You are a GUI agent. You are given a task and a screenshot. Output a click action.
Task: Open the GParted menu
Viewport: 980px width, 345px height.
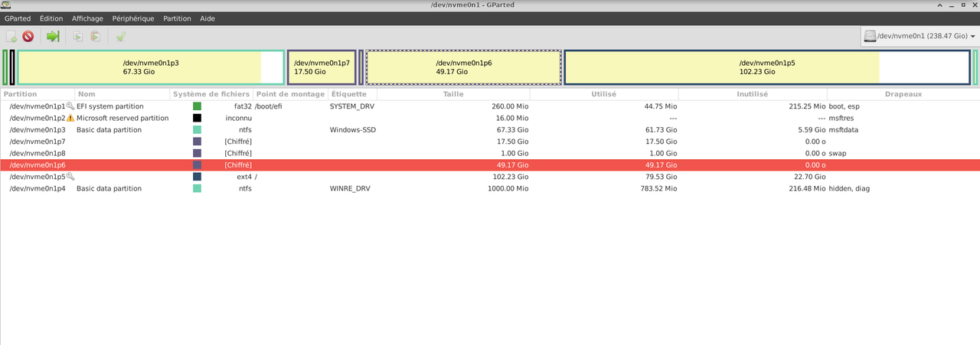(x=18, y=18)
